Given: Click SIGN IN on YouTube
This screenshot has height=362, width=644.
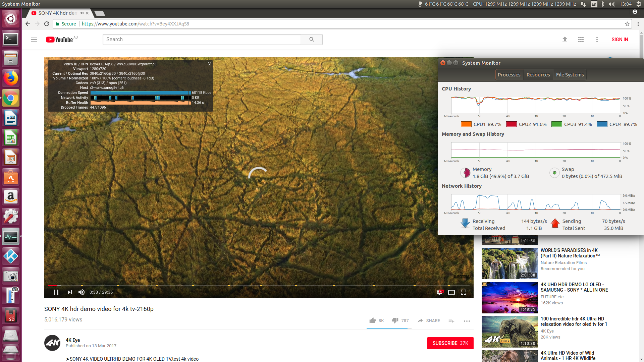Looking at the screenshot, I should click(x=620, y=40).
